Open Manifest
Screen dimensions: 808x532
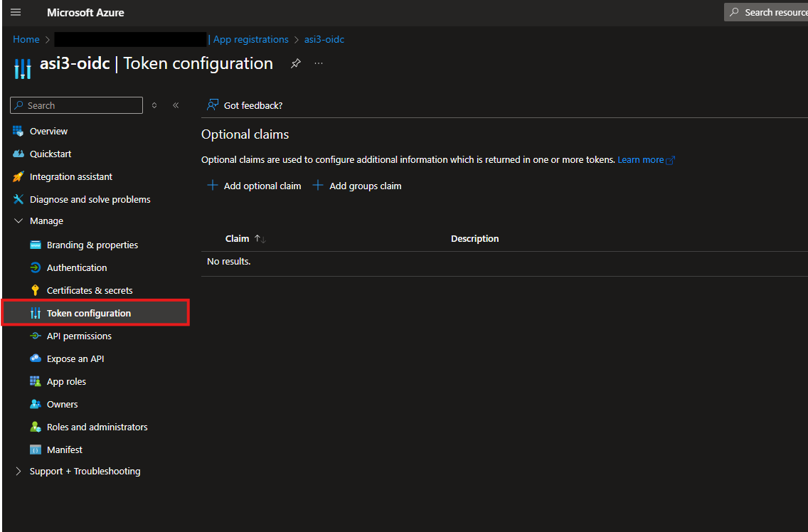(x=65, y=449)
